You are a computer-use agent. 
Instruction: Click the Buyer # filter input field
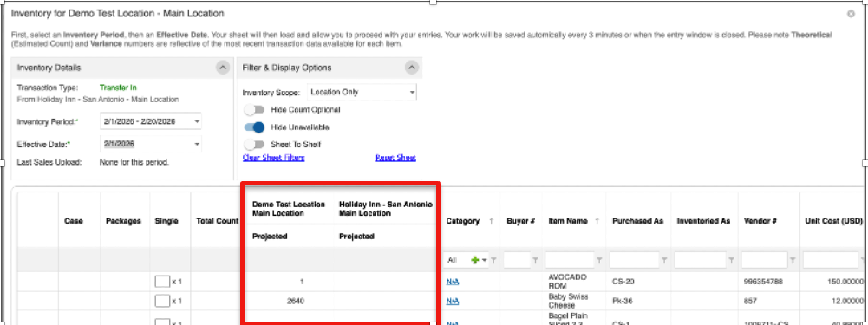(x=517, y=260)
